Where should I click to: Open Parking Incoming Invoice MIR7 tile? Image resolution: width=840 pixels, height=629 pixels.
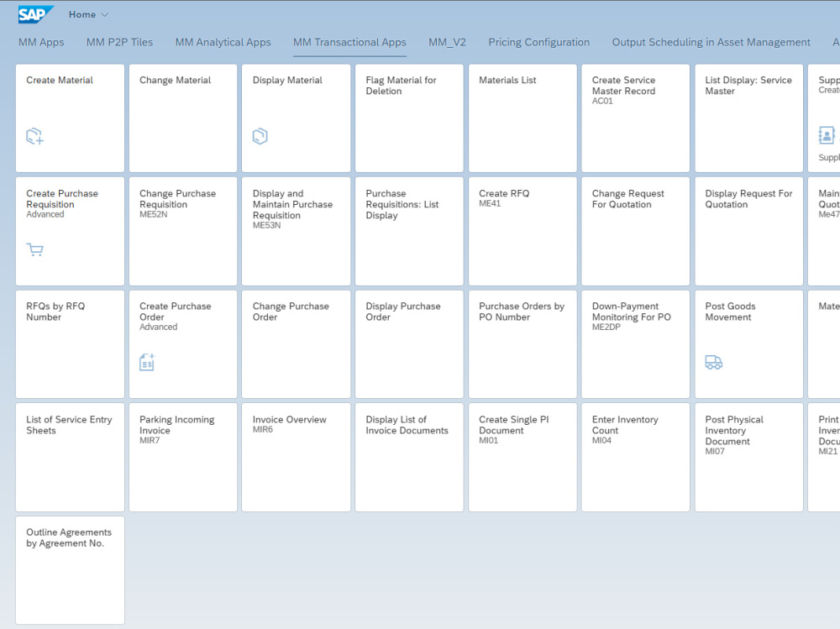click(183, 458)
